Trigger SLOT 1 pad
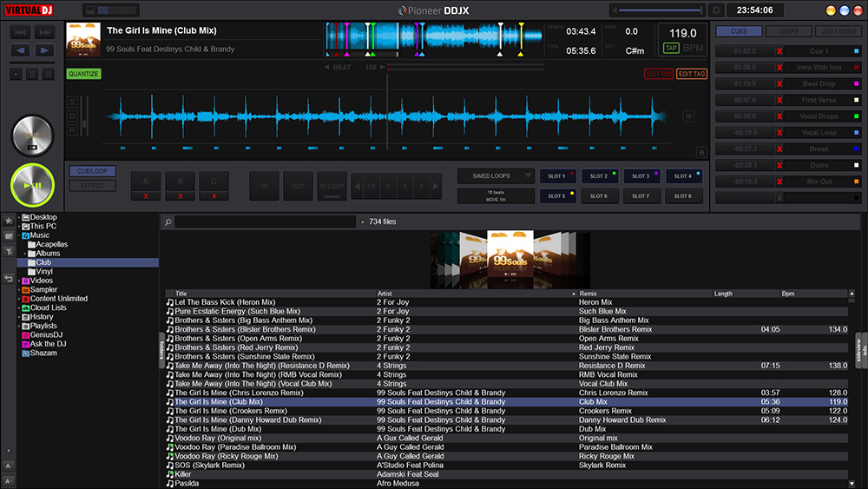868x489 pixels. coord(557,176)
